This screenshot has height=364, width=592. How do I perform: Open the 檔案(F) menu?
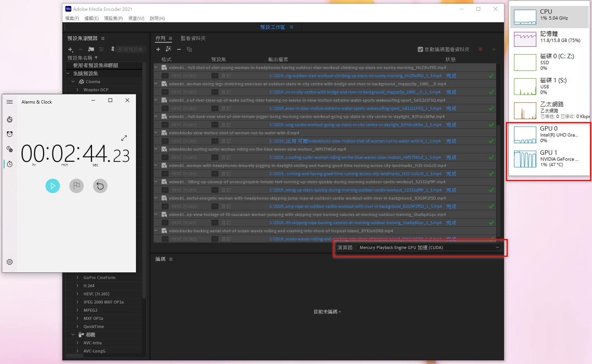click(x=72, y=18)
